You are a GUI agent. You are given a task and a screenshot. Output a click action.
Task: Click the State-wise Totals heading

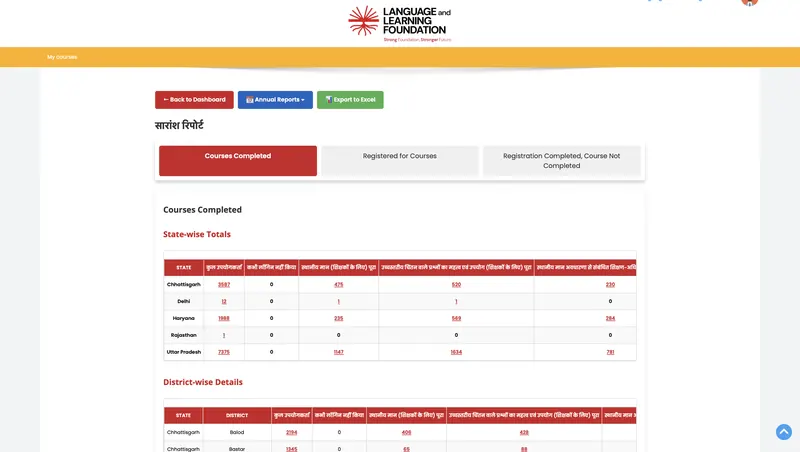point(197,234)
